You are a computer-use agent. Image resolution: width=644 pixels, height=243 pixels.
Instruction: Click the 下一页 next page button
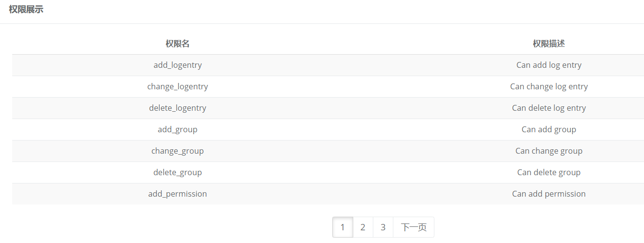[x=413, y=227]
